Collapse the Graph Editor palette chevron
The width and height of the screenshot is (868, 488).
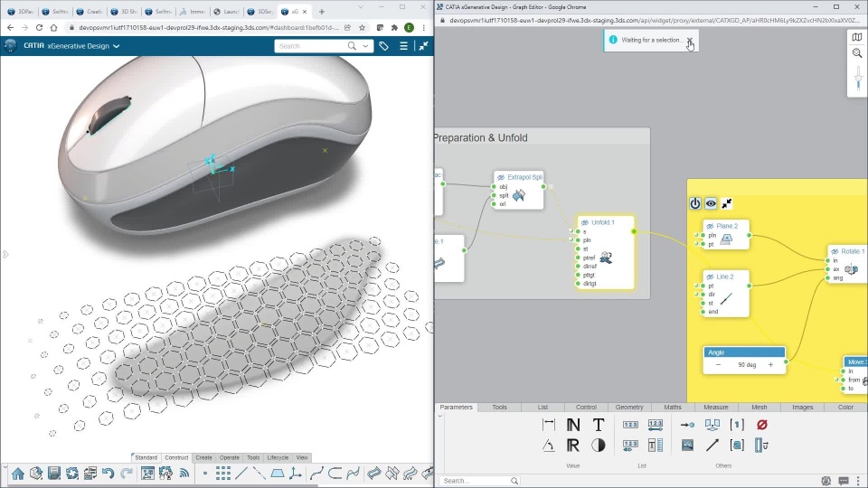(x=440, y=416)
